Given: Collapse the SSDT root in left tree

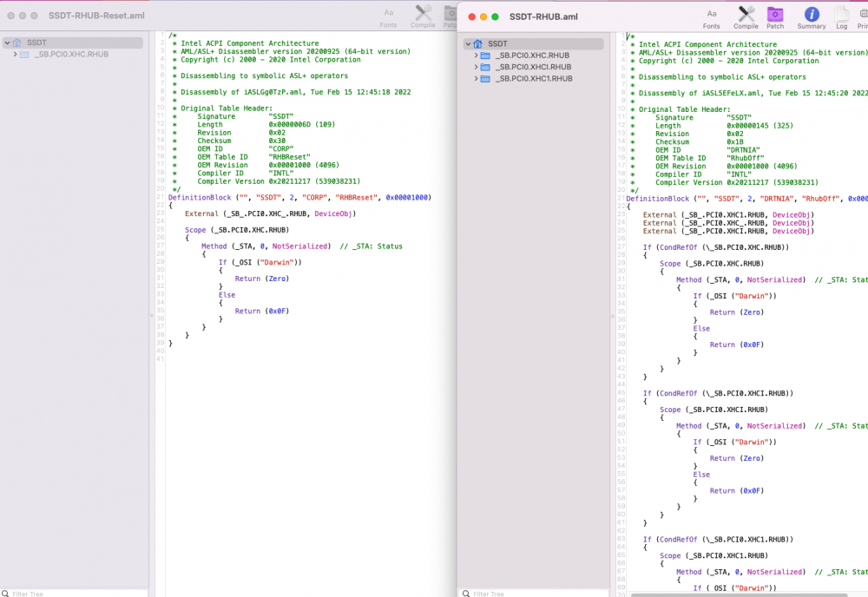Looking at the screenshot, I should tap(7, 43).
